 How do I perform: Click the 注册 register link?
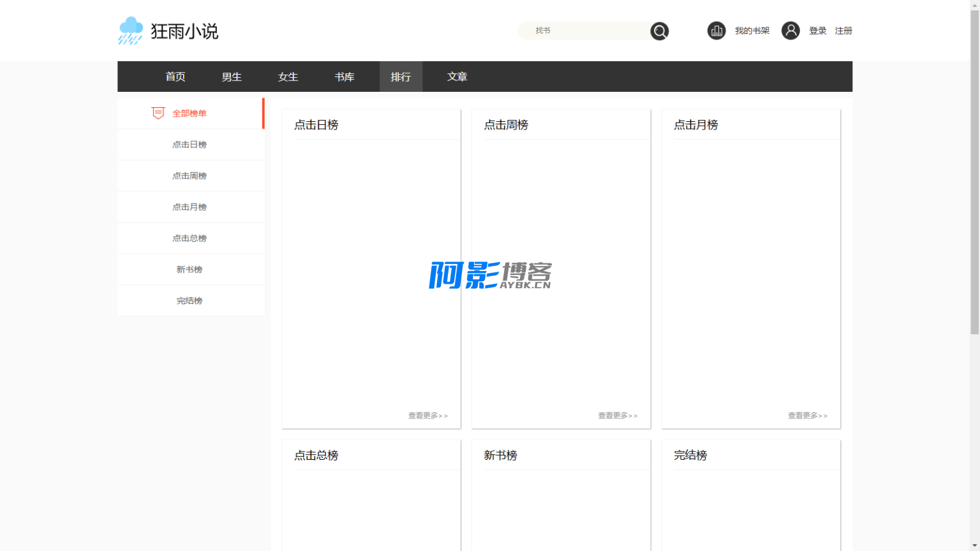pos(843,31)
